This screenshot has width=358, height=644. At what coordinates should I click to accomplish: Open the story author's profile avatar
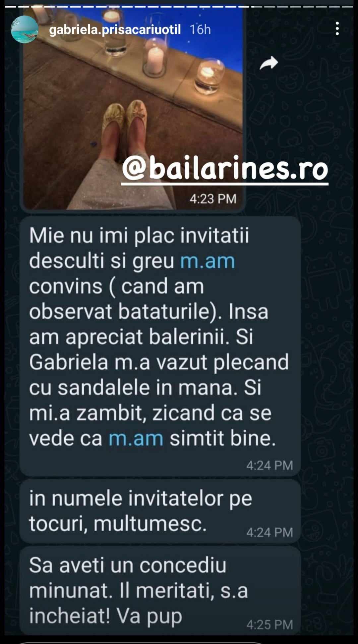pyautogui.click(x=25, y=29)
